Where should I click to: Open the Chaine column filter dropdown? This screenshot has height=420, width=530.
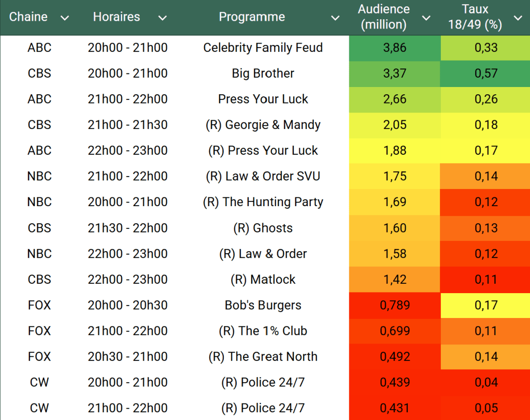pos(65,18)
